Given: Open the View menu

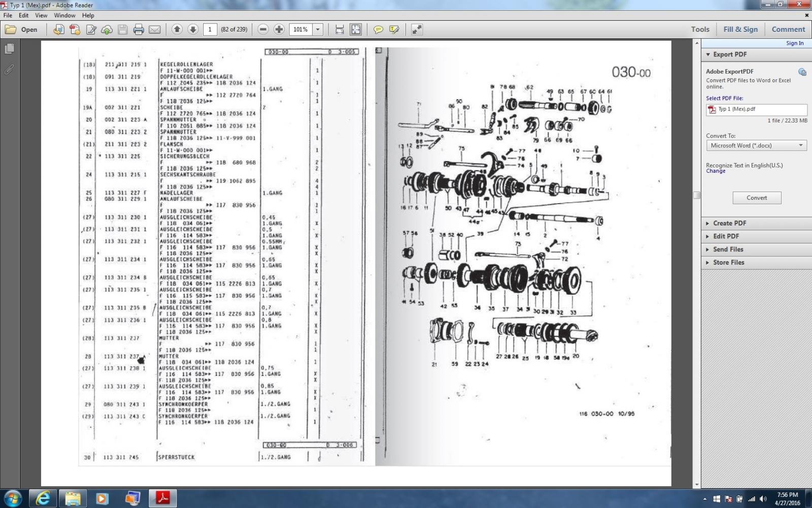Looking at the screenshot, I should tap(41, 15).
